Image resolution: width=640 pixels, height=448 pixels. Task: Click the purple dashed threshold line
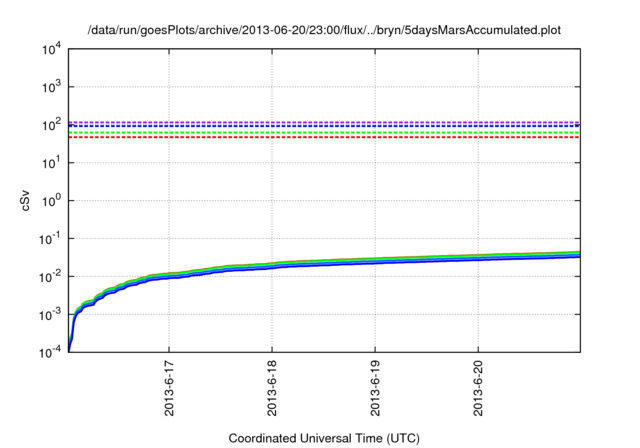click(x=324, y=122)
